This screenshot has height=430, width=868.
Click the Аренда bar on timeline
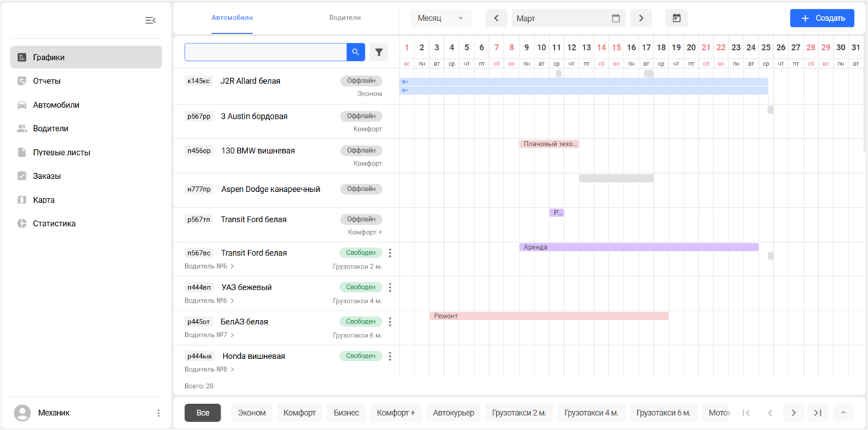point(639,247)
